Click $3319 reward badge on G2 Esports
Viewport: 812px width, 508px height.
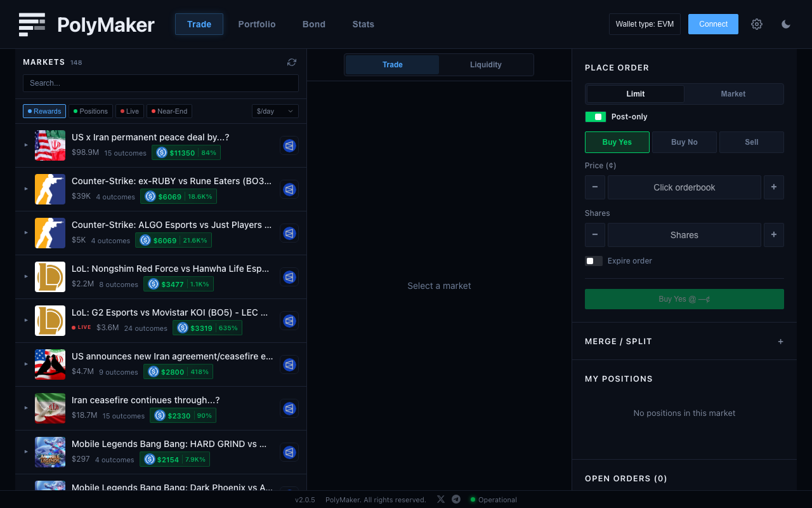tap(207, 328)
